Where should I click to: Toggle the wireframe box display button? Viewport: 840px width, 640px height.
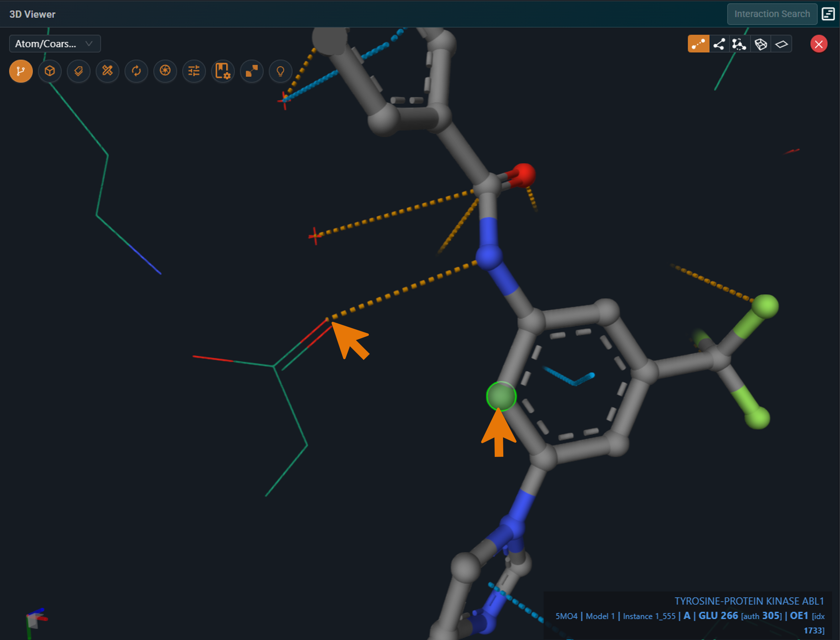(x=761, y=44)
